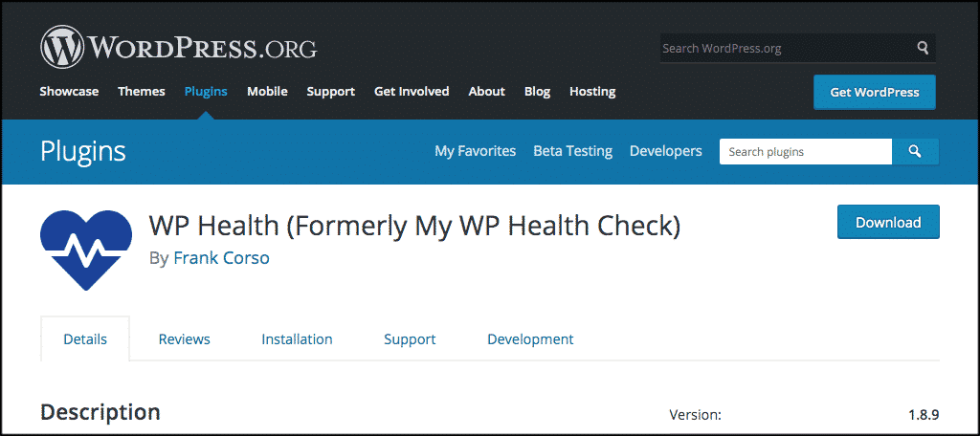The height and width of the screenshot is (436, 980).
Task: Go to Themes in the navigation
Action: pos(142,92)
